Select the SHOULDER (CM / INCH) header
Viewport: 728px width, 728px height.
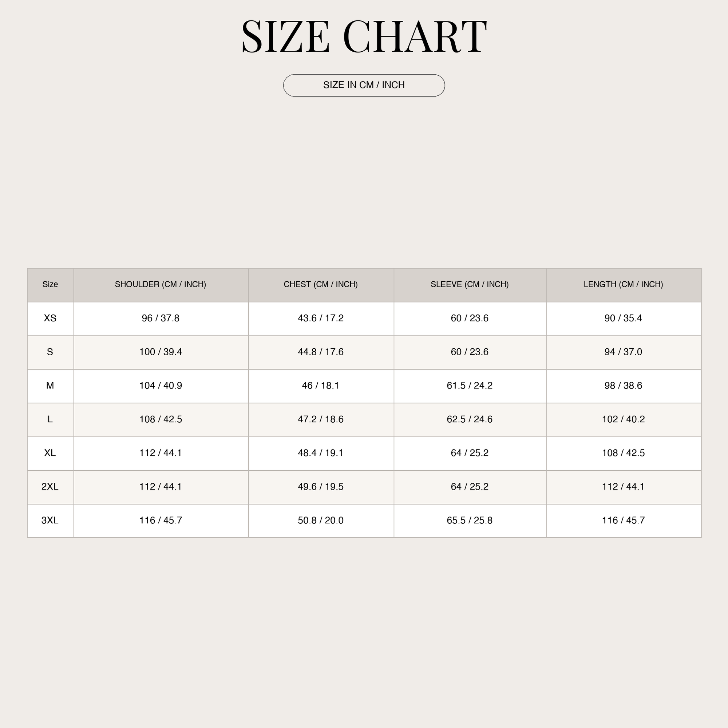[161, 285]
